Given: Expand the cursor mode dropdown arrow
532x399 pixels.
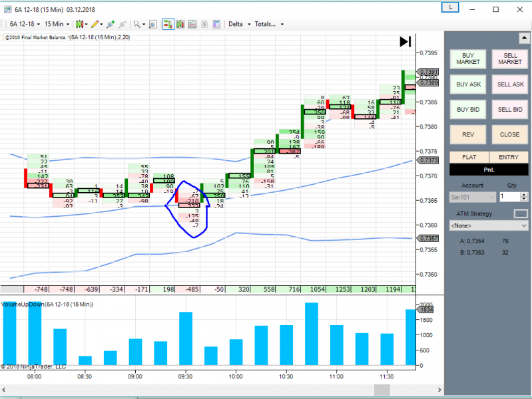Looking at the screenshot, I should click(144, 25).
